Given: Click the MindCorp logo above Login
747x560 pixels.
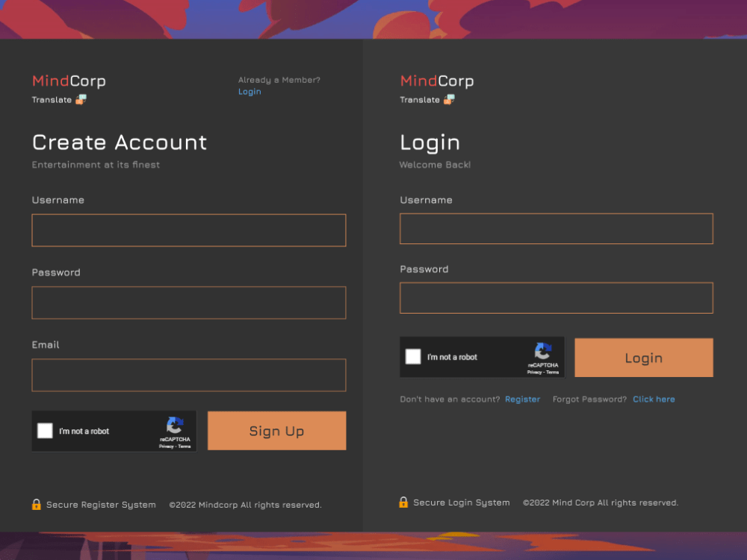Looking at the screenshot, I should coord(436,81).
